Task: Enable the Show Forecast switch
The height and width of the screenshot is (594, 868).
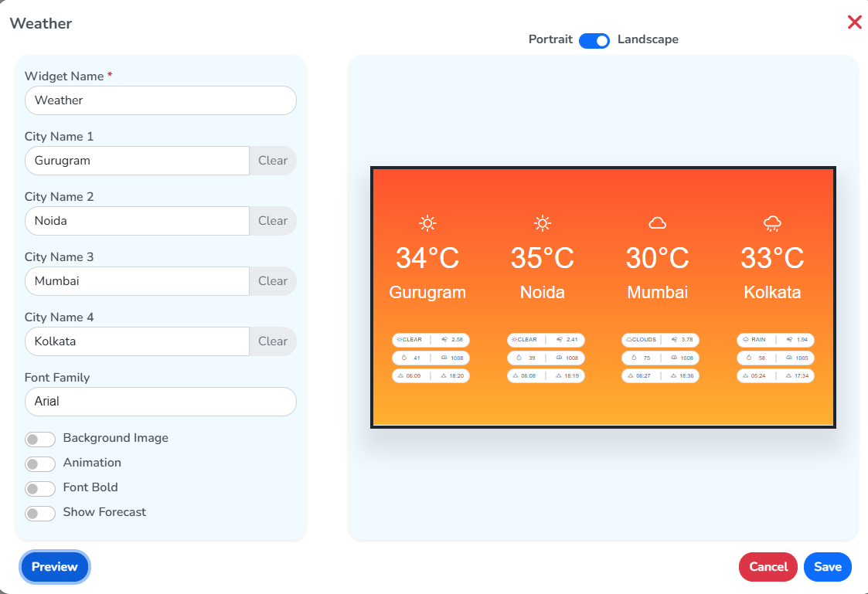Action: (x=40, y=514)
